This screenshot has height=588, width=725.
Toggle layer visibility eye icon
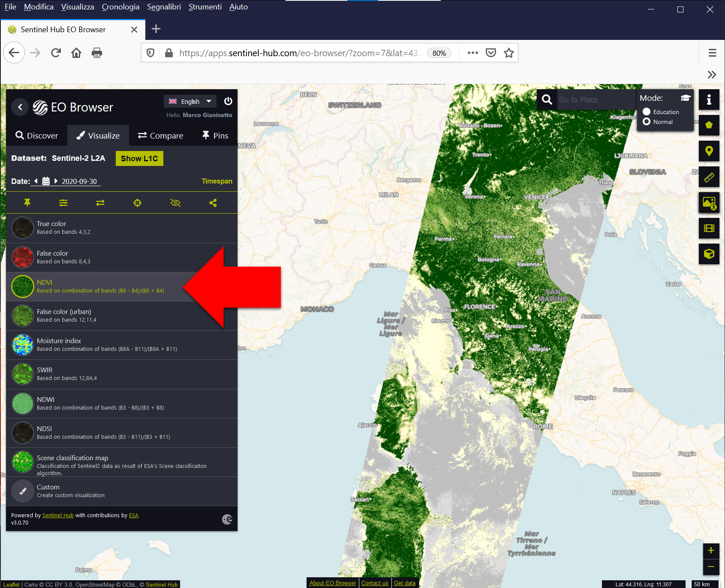pos(175,202)
